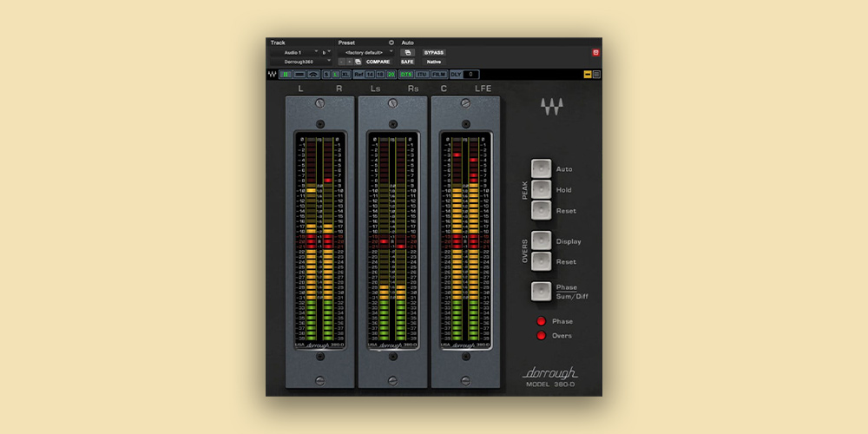Open the Dorrough360 plugin selector dropdown

tap(301, 62)
